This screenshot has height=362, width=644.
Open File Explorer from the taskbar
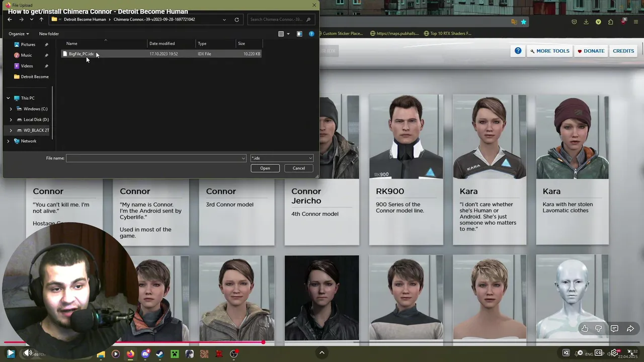click(x=101, y=354)
